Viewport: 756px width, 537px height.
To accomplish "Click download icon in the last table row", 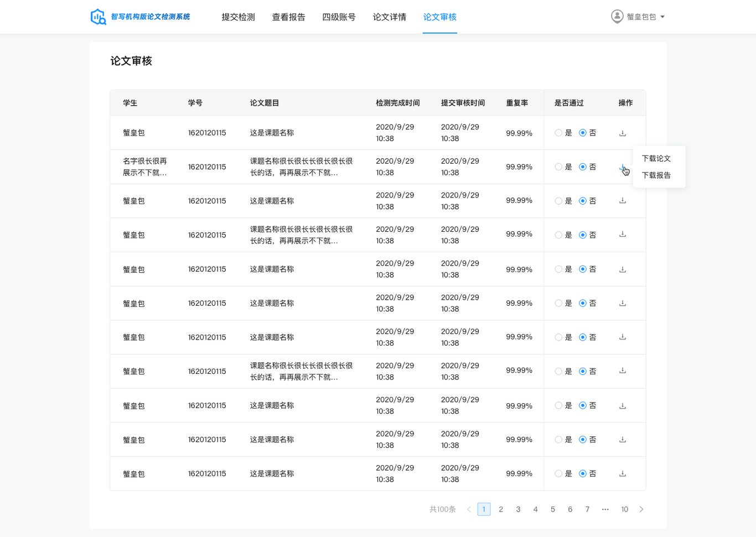I will point(623,473).
